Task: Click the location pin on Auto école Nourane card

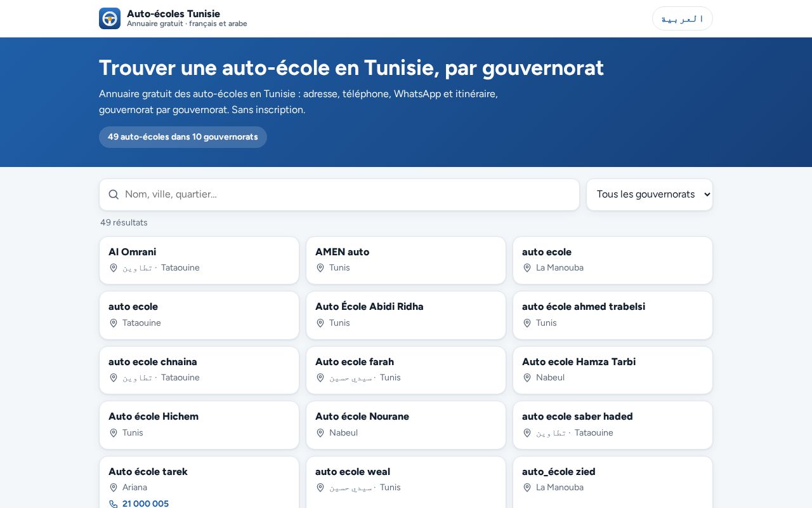Action: click(x=320, y=433)
